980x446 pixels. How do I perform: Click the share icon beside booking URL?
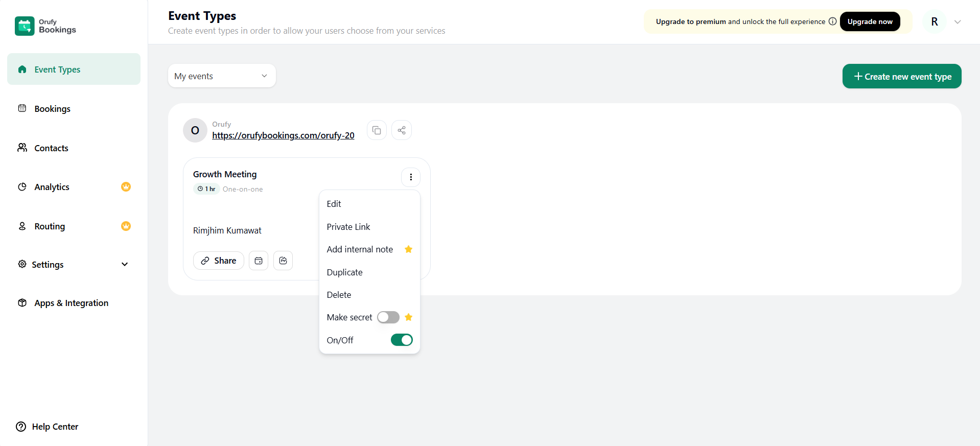pyautogui.click(x=402, y=130)
